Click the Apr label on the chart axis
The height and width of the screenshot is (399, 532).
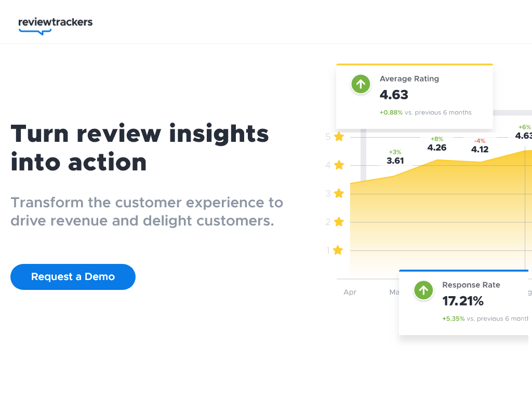350,292
